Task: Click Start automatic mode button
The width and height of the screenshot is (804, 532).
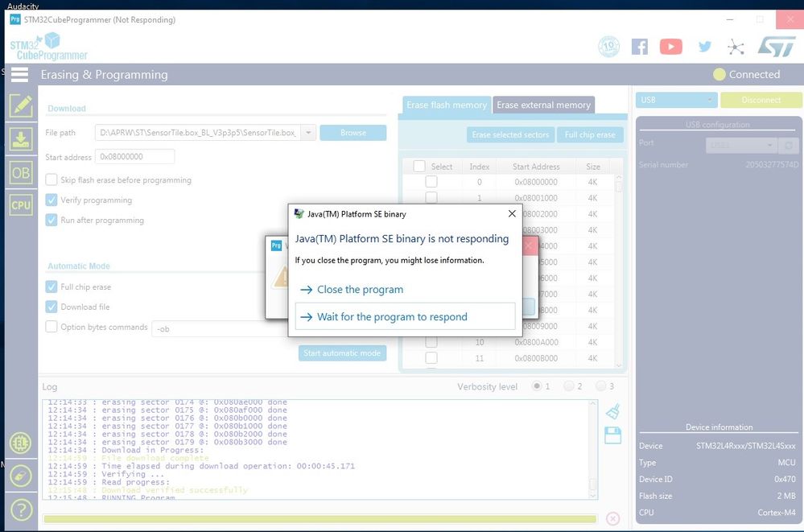Action: click(x=342, y=353)
